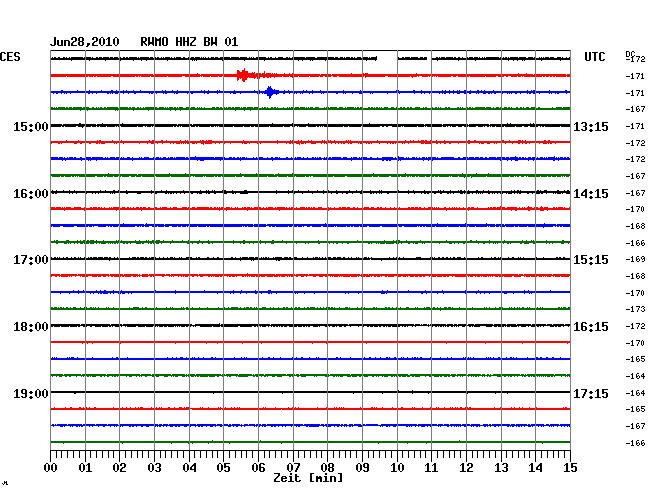Click the blue seismic event burst

click(x=271, y=92)
